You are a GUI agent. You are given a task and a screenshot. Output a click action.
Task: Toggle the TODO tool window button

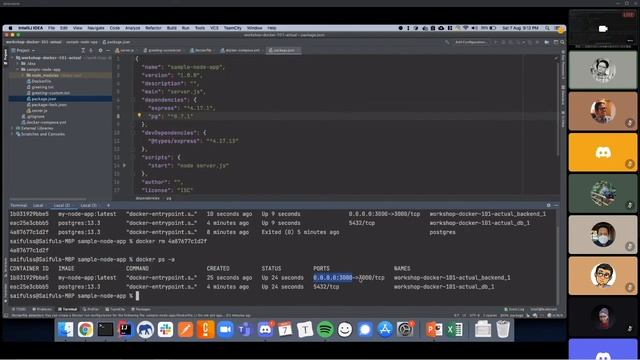(20, 309)
